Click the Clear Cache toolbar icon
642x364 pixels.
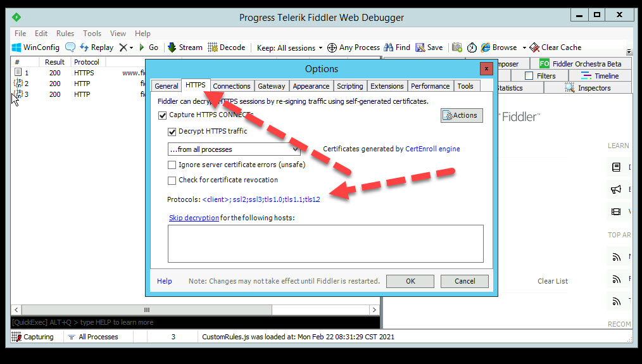coord(534,47)
